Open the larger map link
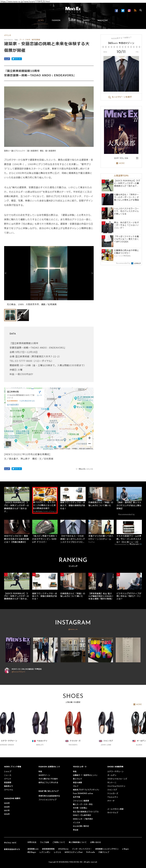Image resolution: width=146 pixels, height=868 pixels. [13, 405]
